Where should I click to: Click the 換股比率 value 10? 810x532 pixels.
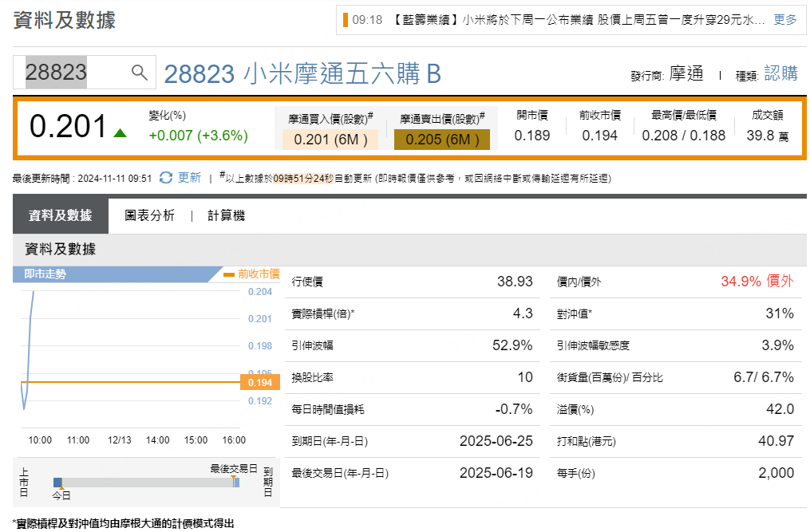[x=525, y=377]
